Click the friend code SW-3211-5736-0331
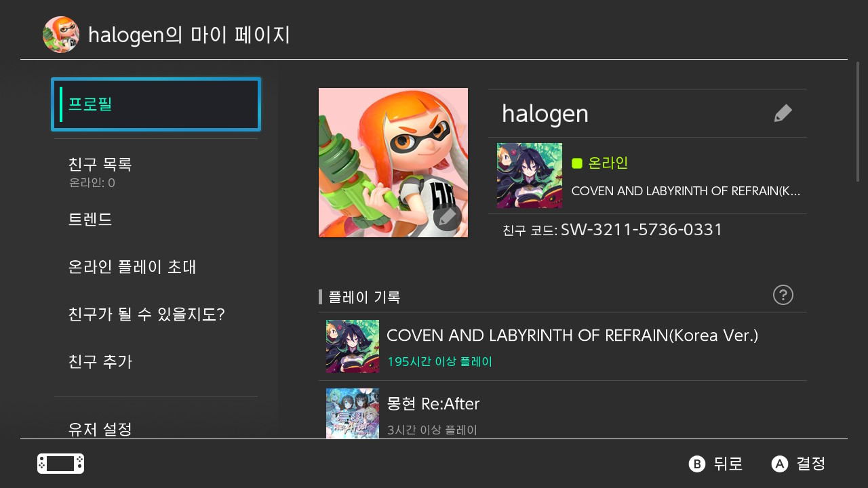Screen dimensions: 868x488 click(642, 230)
